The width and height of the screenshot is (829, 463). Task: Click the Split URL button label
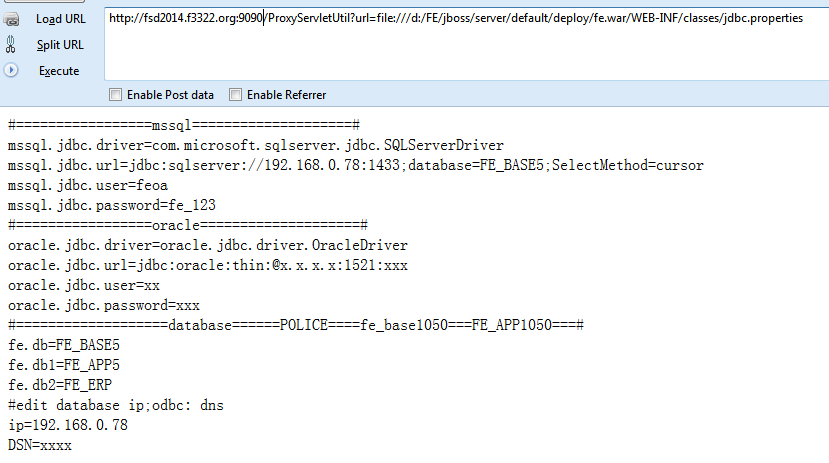coord(60,45)
